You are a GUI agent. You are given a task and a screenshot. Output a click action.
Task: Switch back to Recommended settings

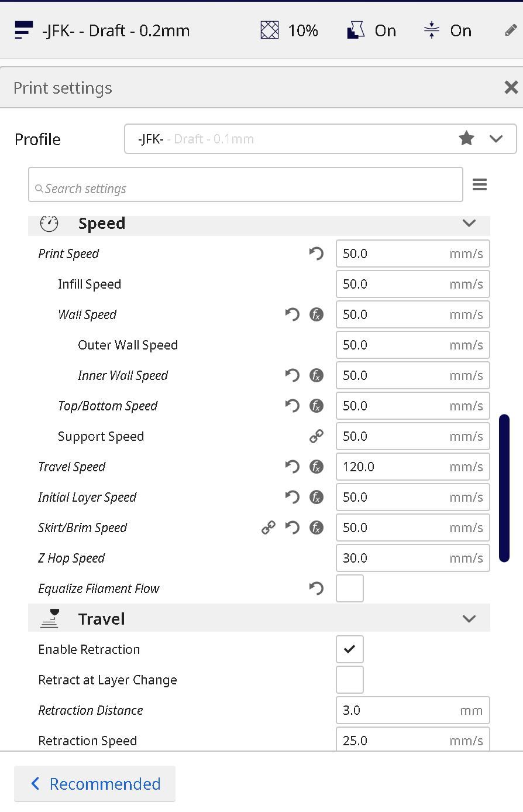click(x=95, y=784)
